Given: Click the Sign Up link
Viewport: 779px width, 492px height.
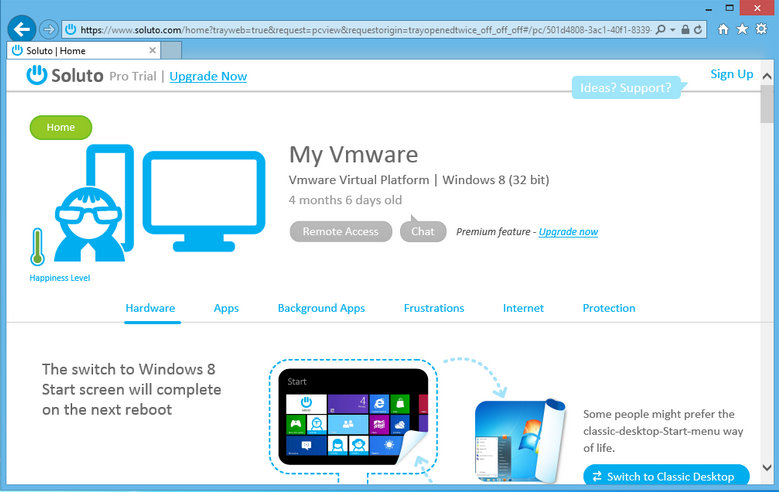Looking at the screenshot, I should pos(732,74).
